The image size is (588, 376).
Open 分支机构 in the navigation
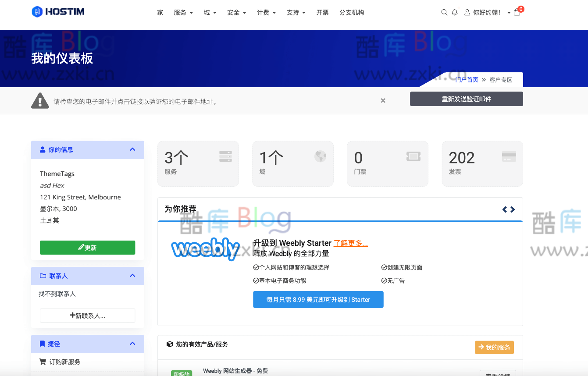352,13
